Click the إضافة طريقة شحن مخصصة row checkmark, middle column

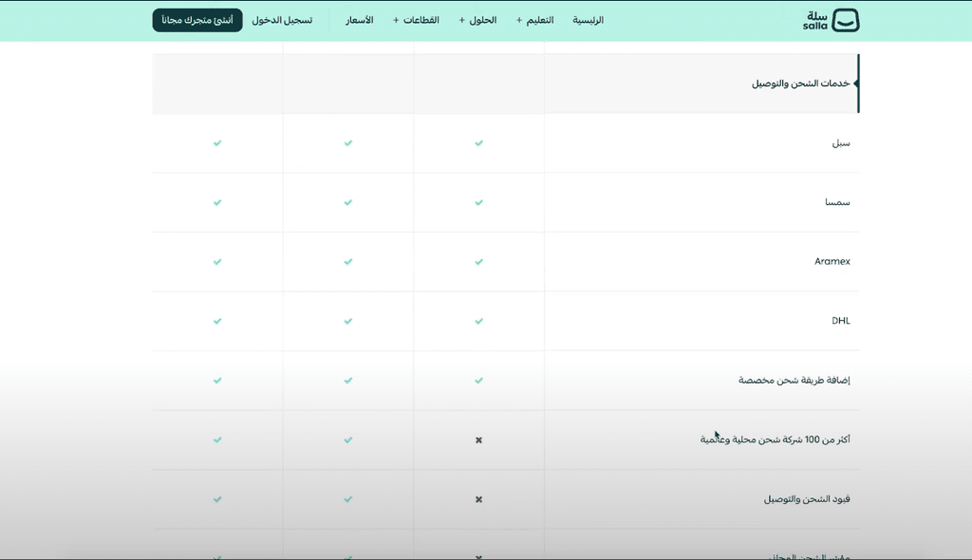[x=347, y=381]
